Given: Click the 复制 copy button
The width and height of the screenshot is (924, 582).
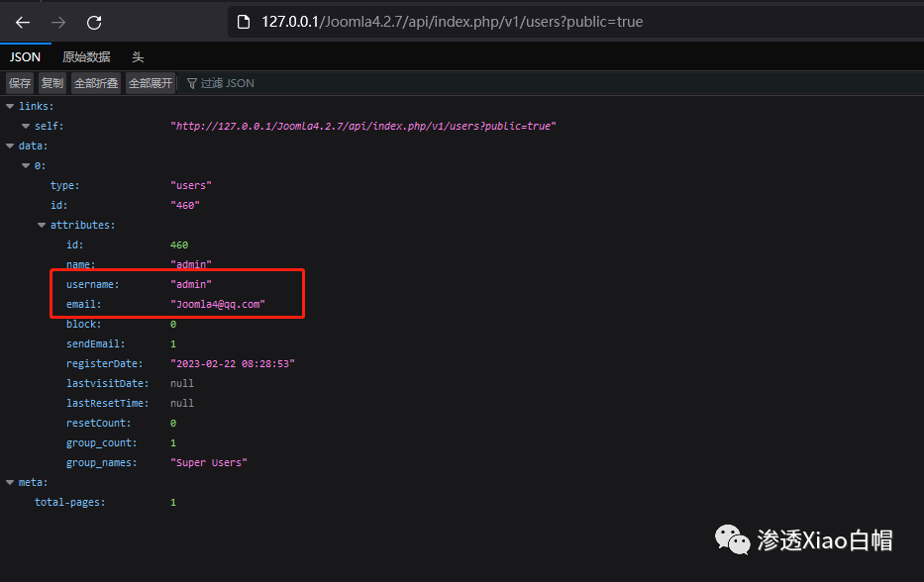Looking at the screenshot, I should click(52, 83).
